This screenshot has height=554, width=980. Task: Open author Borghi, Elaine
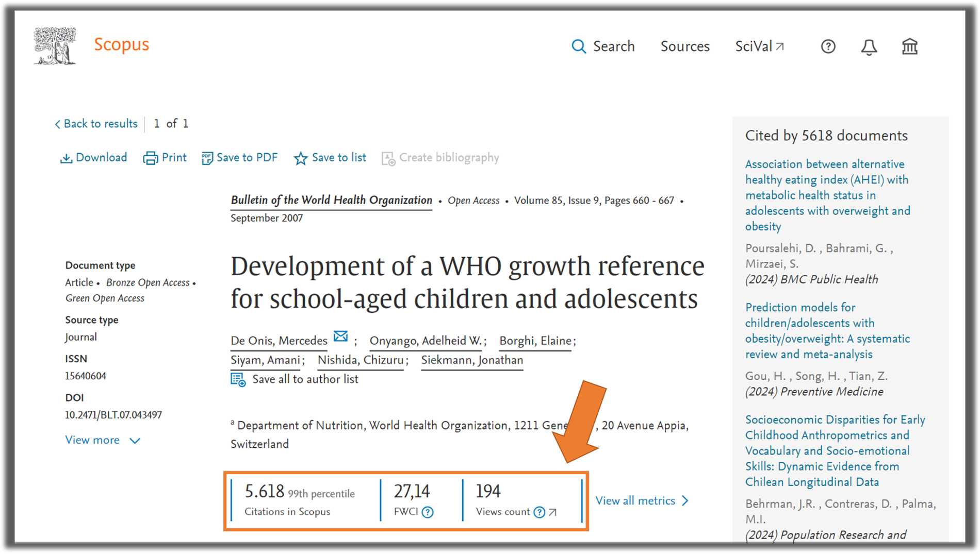[x=535, y=341]
